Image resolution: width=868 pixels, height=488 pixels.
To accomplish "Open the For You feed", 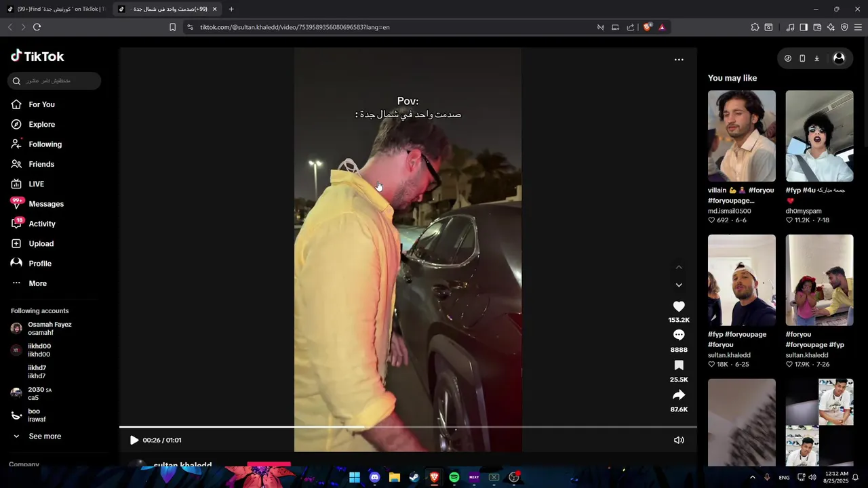I will [41, 104].
